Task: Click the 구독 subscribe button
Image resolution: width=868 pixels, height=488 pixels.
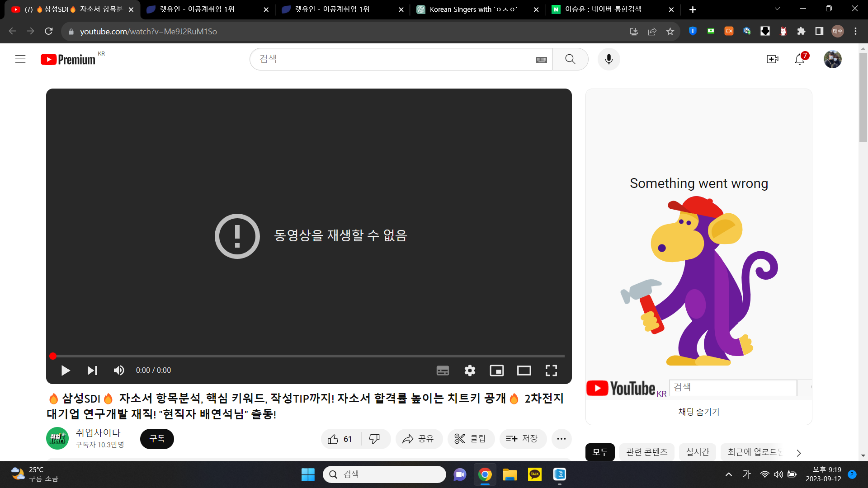Action: [157, 439]
